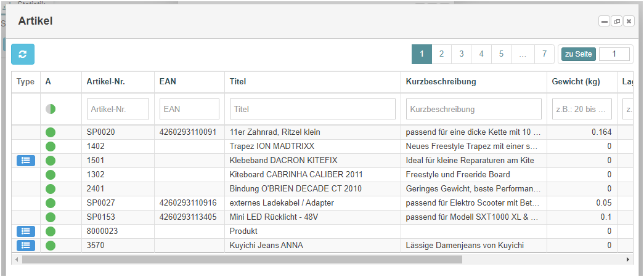Open variant list icon for article 1501
644x277 pixels.
[x=26, y=161]
